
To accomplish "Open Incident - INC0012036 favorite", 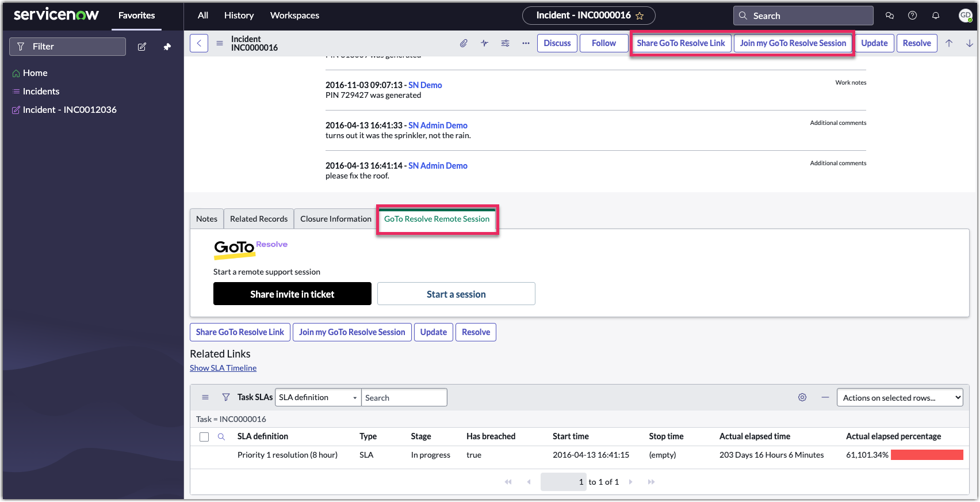I will click(70, 110).
